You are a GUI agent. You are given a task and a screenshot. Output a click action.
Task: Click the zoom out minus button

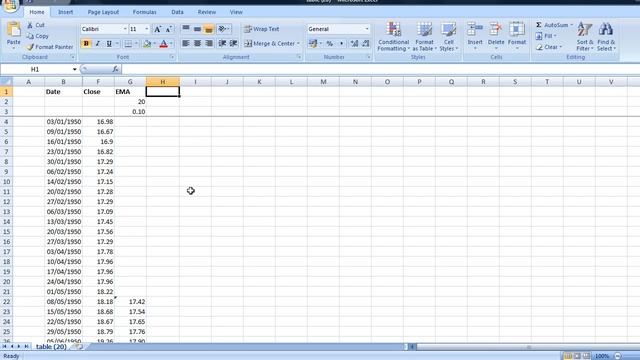(618, 356)
